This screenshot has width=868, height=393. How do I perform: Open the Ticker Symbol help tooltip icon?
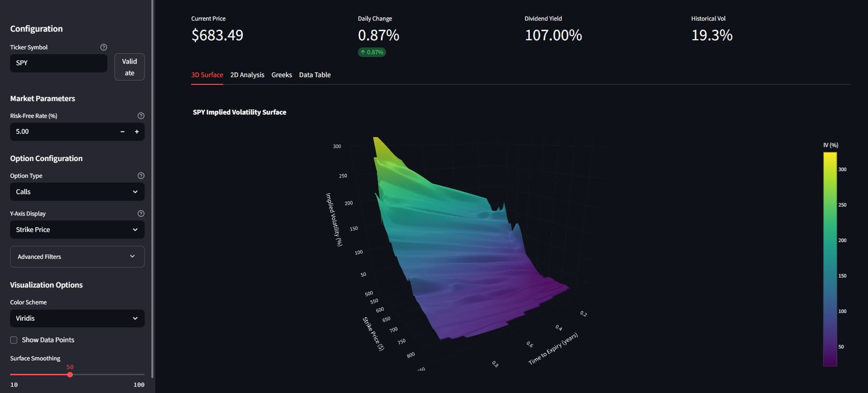point(103,47)
